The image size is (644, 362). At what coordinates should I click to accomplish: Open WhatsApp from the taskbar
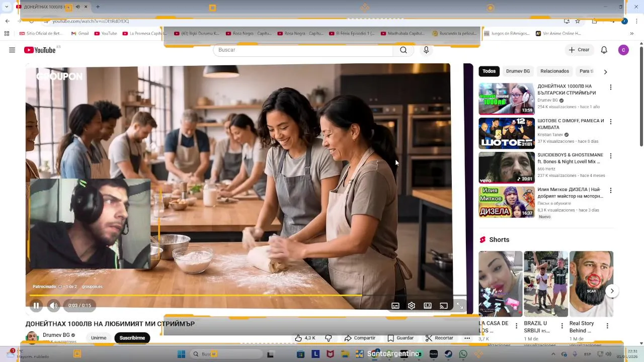[463, 354]
